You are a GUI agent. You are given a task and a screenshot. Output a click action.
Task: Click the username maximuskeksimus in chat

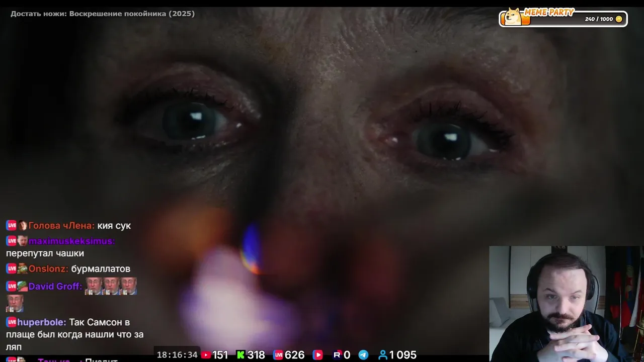(71, 241)
